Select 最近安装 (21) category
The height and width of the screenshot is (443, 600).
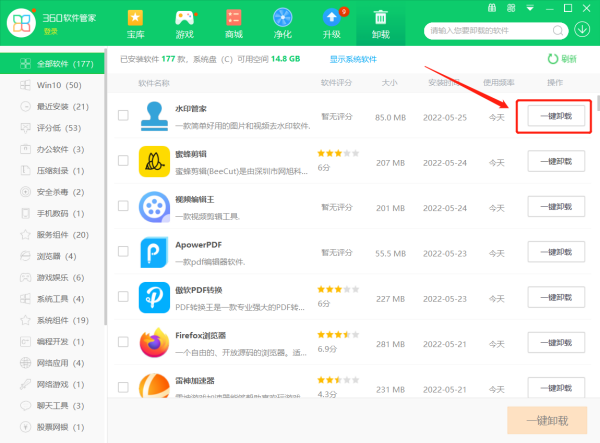coord(52,106)
